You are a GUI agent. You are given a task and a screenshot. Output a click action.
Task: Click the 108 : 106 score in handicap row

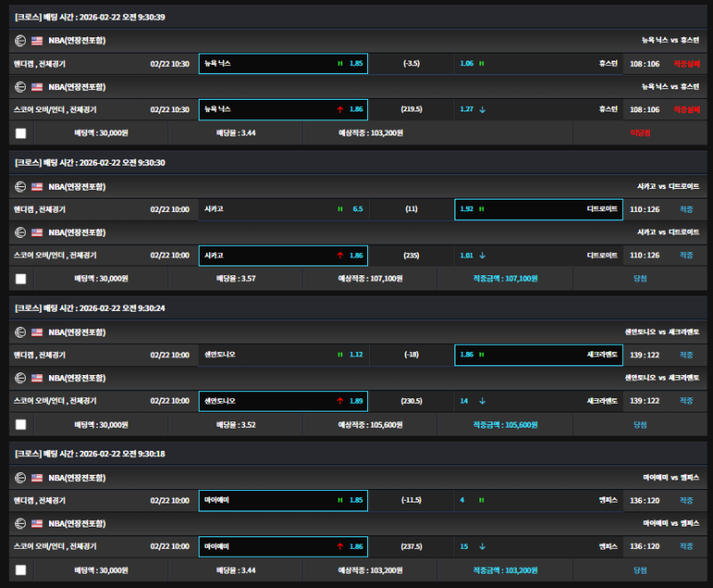644,63
